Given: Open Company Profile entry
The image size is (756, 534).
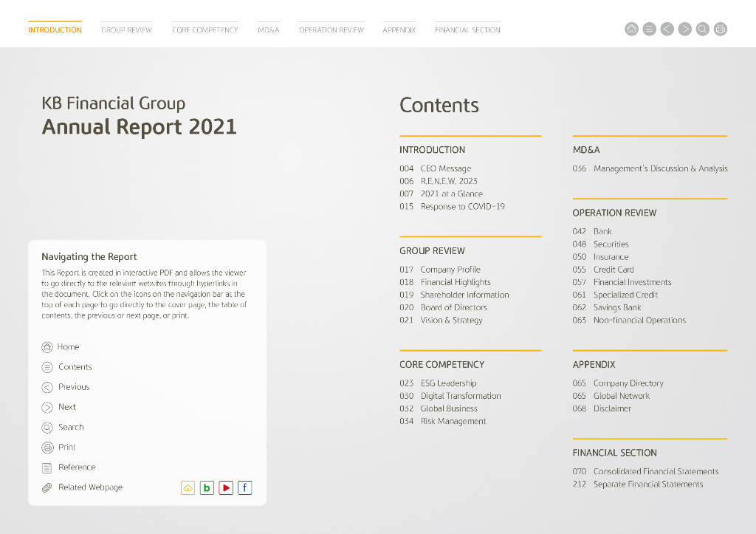Looking at the screenshot, I should (x=440, y=269).
